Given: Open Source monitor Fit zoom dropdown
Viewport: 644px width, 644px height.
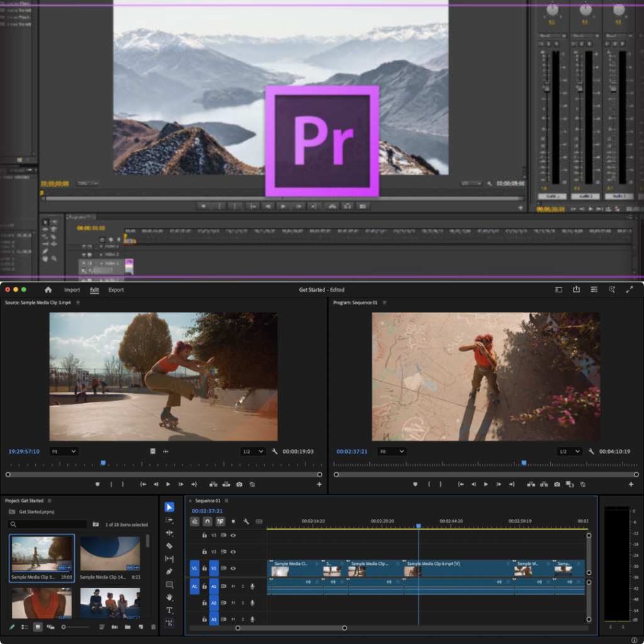Looking at the screenshot, I should coord(64,452).
